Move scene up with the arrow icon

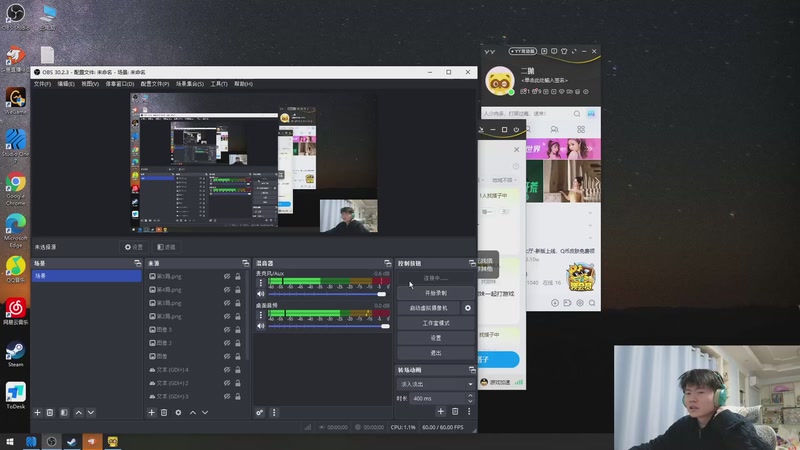[79, 412]
